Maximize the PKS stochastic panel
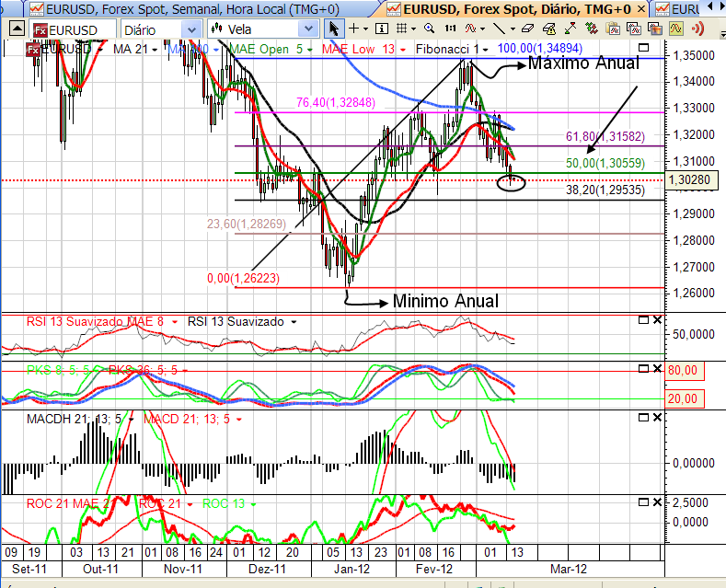Viewport: 726px width, 588px height. (643, 369)
